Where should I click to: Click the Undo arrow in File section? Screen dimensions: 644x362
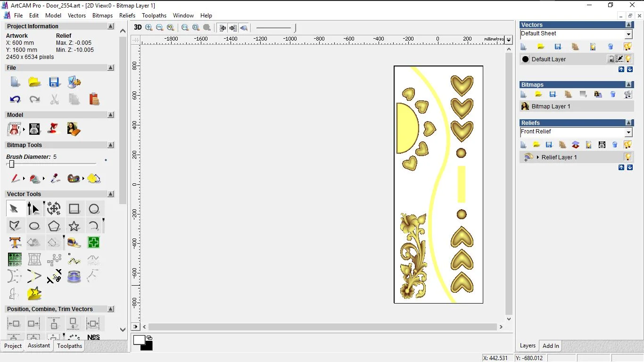(x=15, y=99)
